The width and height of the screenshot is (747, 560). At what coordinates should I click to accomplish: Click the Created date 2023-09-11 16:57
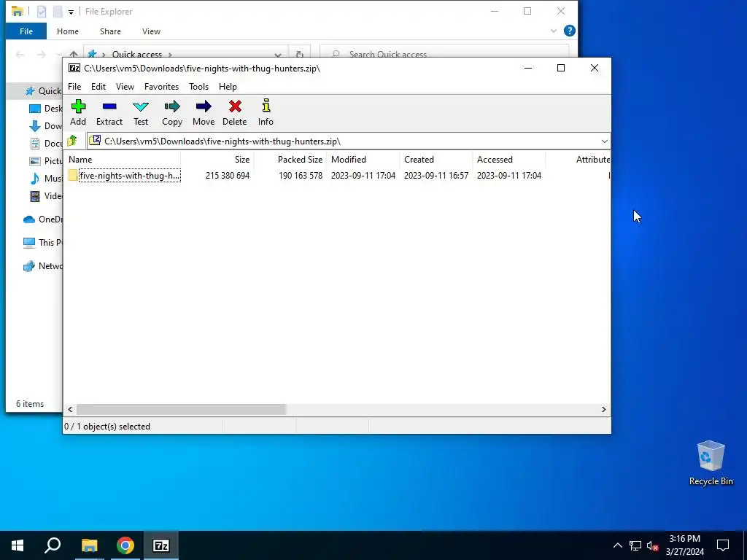pos(436,175)
